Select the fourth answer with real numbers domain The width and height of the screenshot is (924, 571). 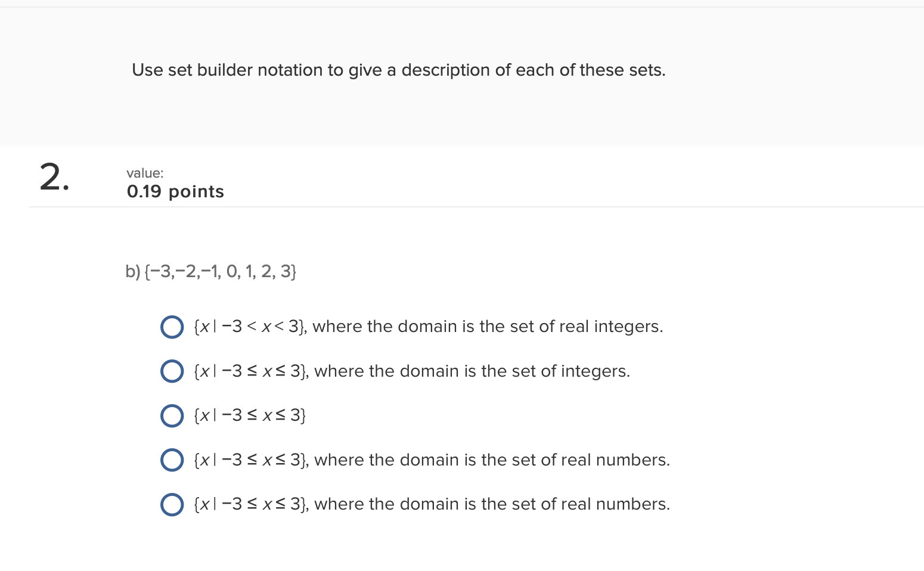pyautogui.click(x=172, y=460)
